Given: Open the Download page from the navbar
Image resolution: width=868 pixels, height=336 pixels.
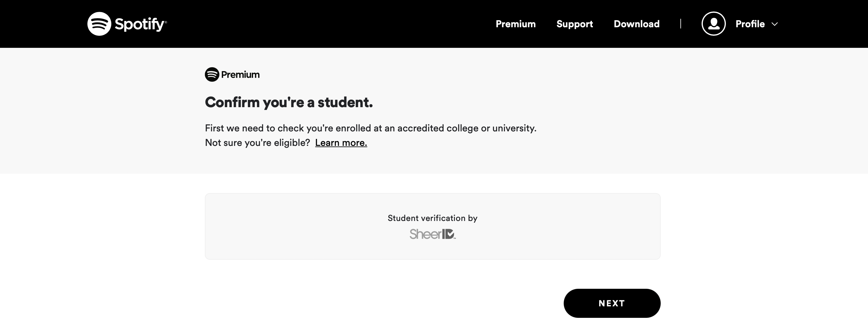Looking at the screenshot, I should 636,24.
